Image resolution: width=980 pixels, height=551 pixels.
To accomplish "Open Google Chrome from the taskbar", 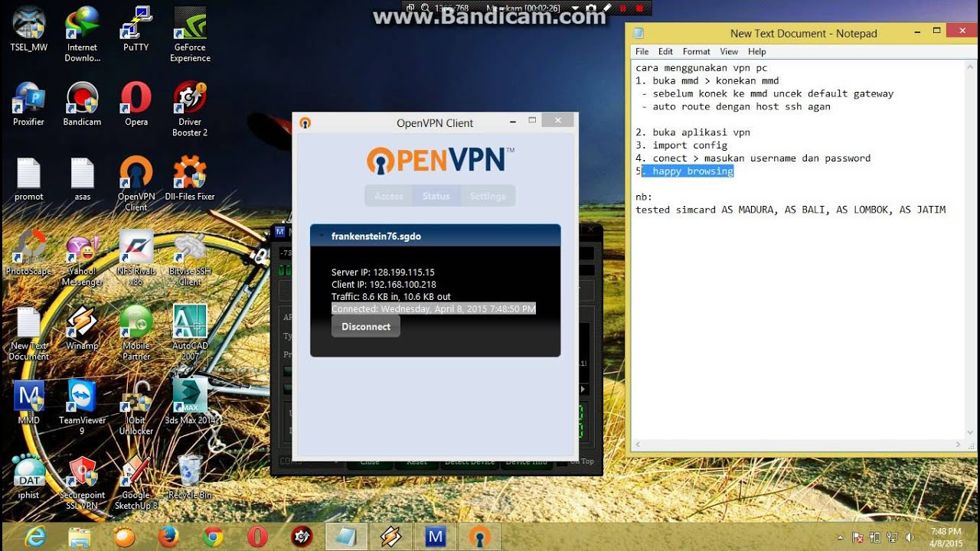I will (214, 536).
